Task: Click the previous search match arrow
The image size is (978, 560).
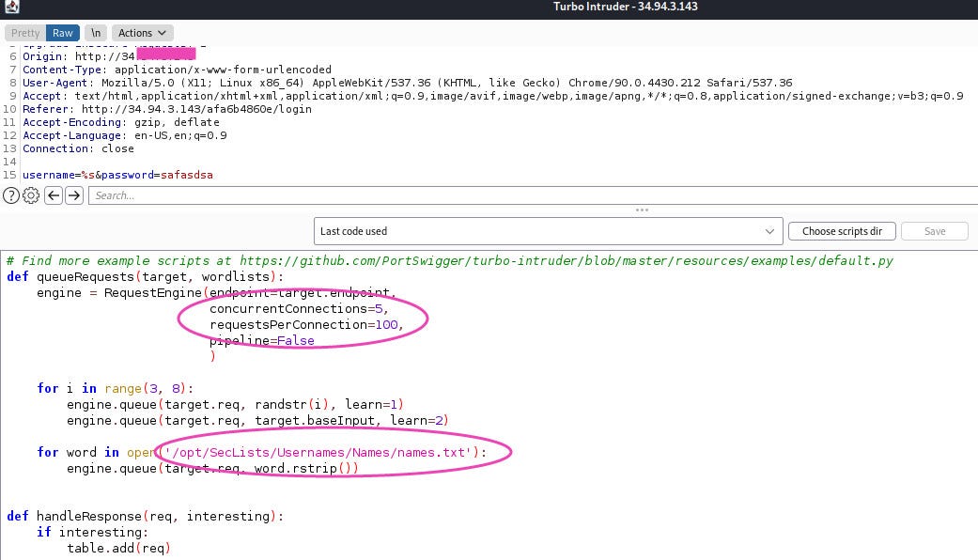Action: [x=53, y=195]
